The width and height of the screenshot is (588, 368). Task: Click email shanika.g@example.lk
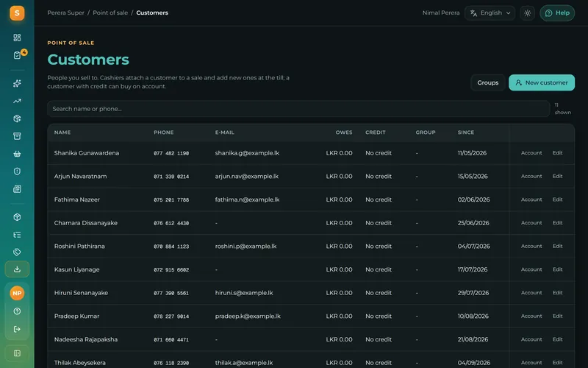pos(247,153)
